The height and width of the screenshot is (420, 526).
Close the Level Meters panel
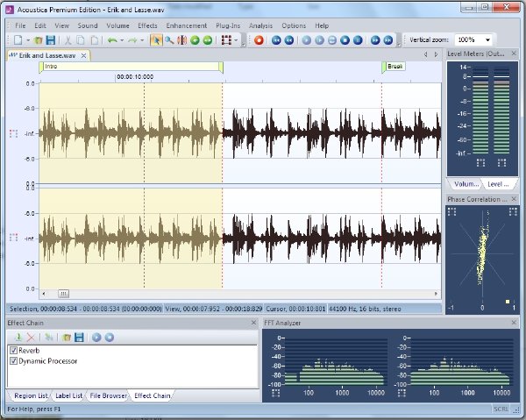(514, 53)
